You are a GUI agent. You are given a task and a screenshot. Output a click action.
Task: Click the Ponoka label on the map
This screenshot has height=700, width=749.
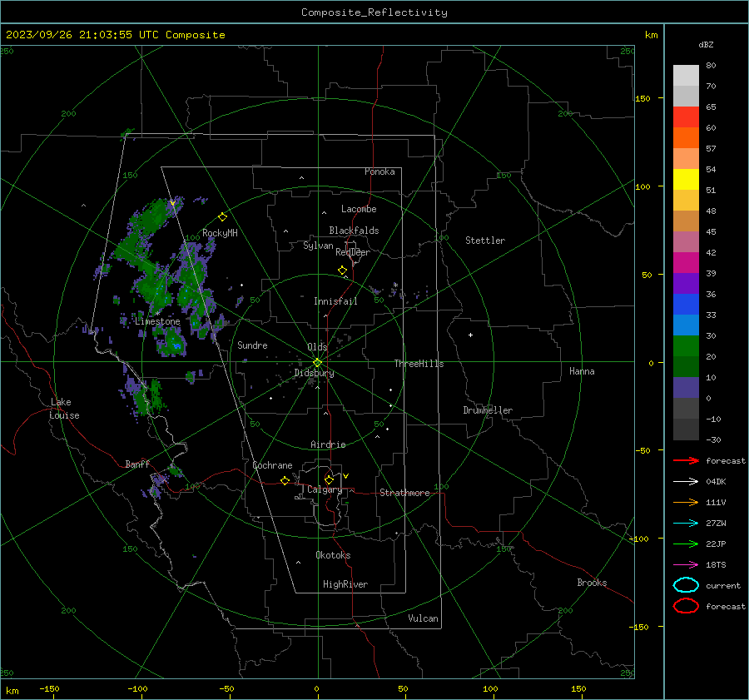tap(379, 171)
